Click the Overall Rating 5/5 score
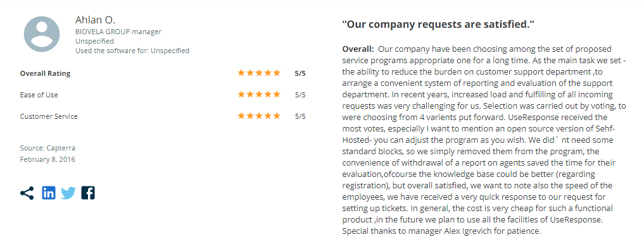Screen dimensions: 644x249 300,74
